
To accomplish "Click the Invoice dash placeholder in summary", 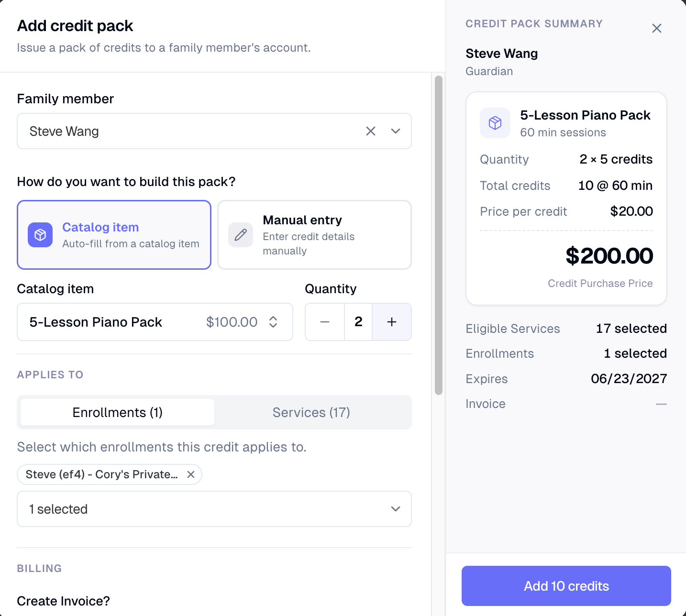I will (x=662, y=404).
